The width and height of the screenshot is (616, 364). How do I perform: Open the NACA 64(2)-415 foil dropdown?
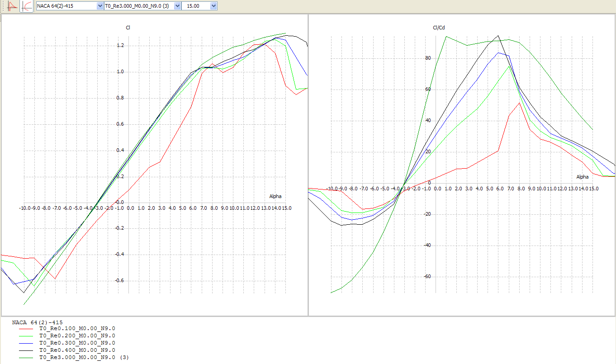(70, 6)
